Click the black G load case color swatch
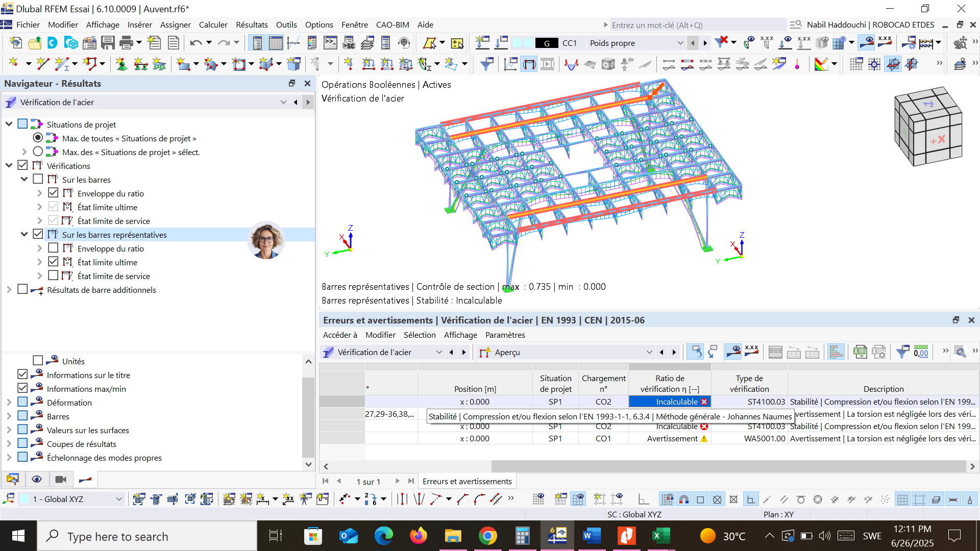This screenshot has height=551, width=980. pos(547,43)
